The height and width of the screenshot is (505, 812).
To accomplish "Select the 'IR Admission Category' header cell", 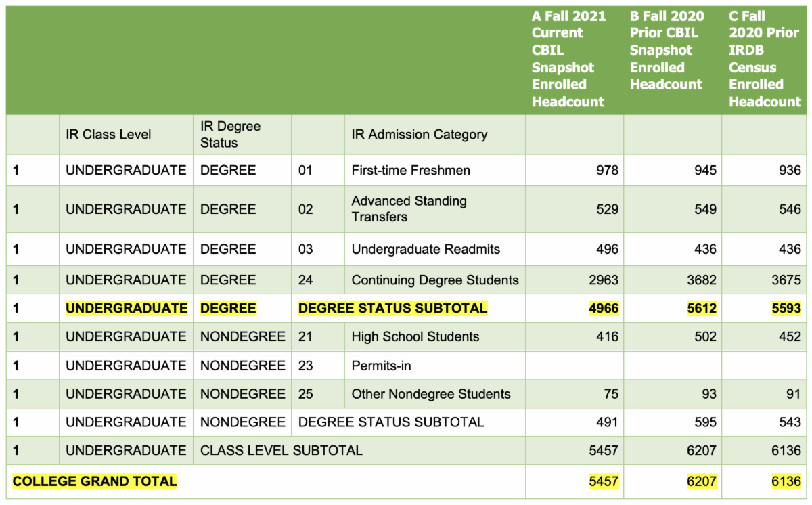I will click(x=419, y=134).
